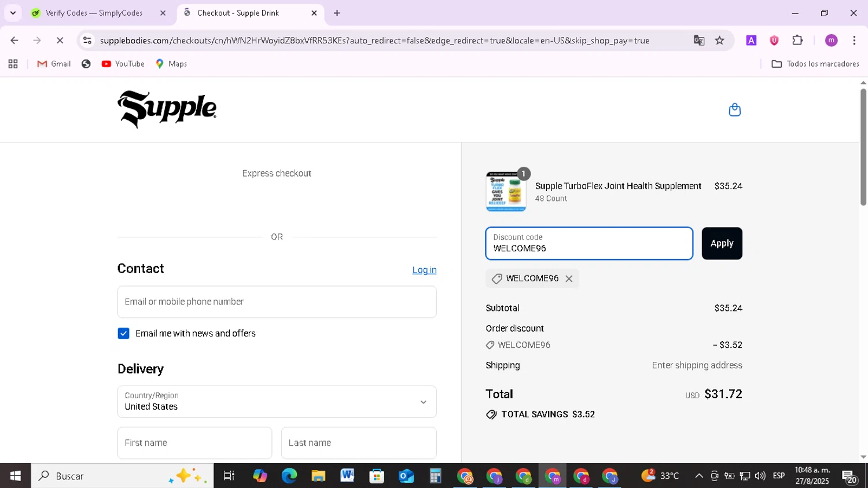The height and width of the screenshot is (488, 868).
Task: Open the Extensions puzzle menu
Action: click(x=797, y=41)
